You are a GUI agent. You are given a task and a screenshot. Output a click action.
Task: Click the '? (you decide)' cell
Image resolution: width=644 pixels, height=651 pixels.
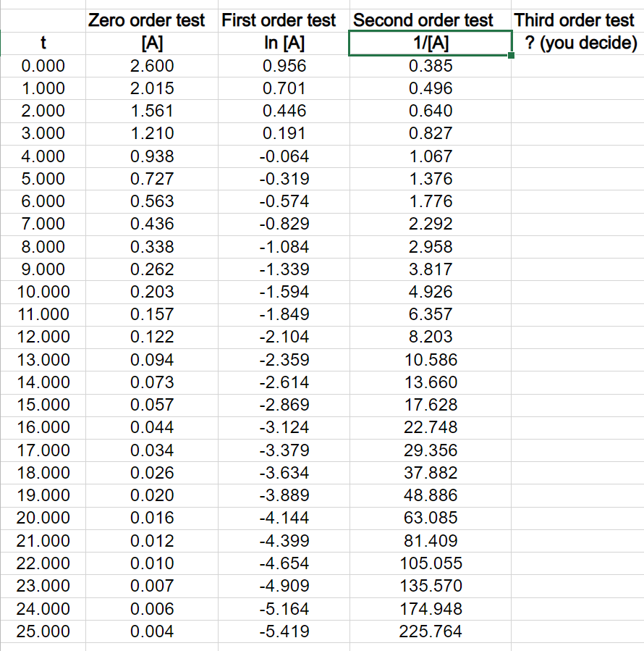click(x=577, y=43)
